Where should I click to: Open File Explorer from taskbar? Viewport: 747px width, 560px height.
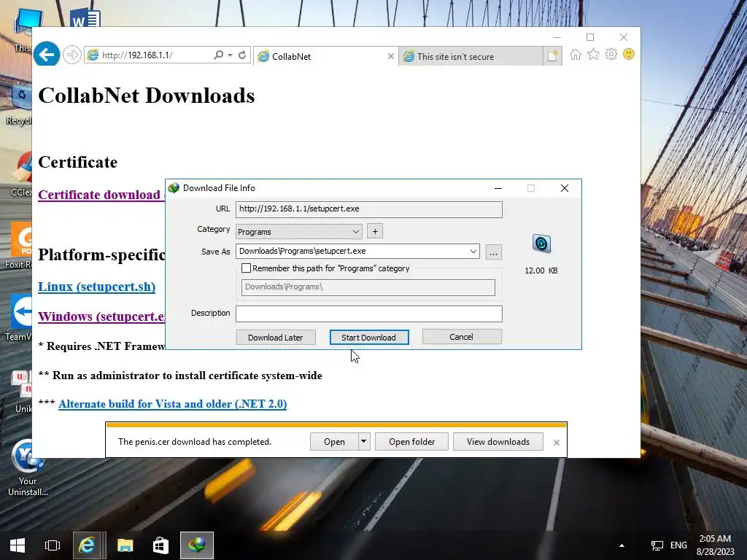pos(125,545)
